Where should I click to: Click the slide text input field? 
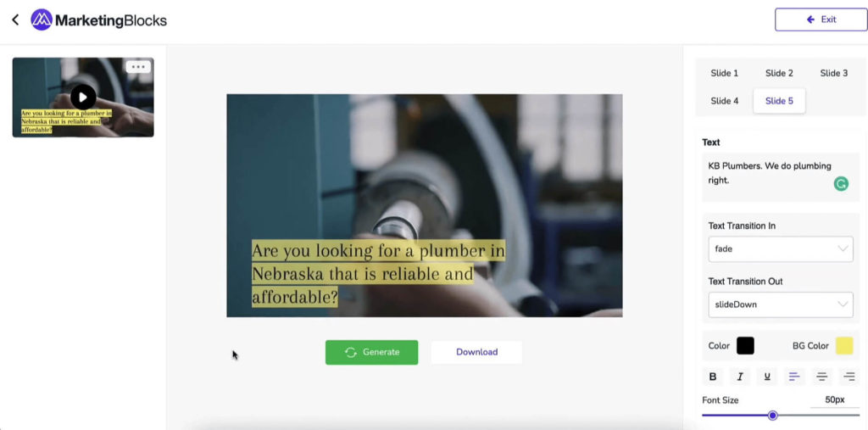(781, 177)
